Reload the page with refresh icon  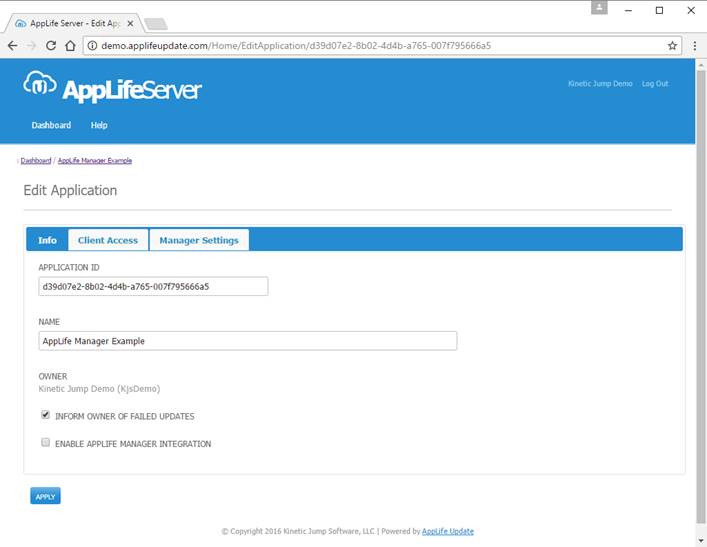click(51, 46)
